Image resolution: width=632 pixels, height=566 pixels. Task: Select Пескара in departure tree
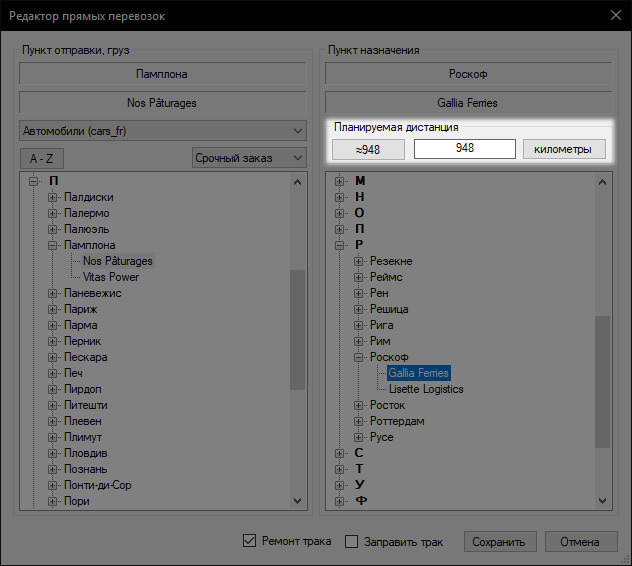(x=86, y=357)
